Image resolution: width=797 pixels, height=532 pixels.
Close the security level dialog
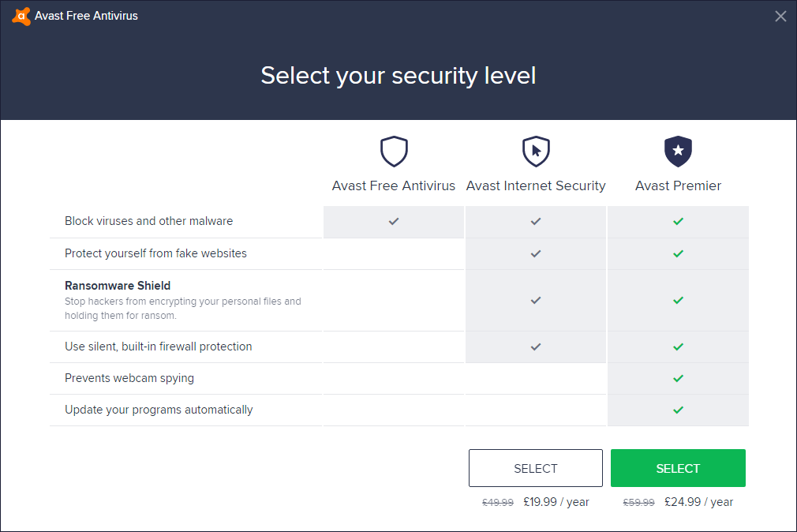tap(780, 16)
